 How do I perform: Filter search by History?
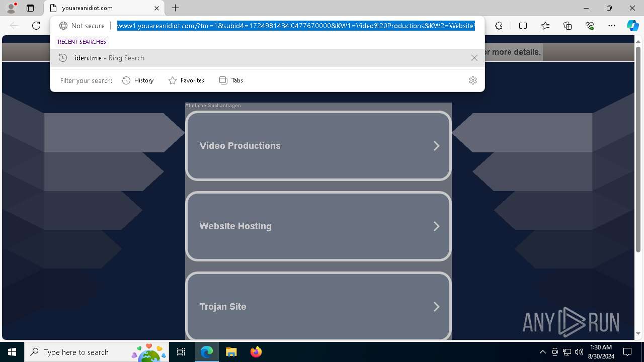138,80
